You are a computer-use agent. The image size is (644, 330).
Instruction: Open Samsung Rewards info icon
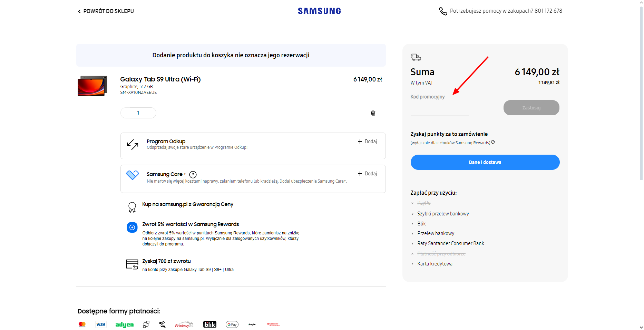point(493,142)
